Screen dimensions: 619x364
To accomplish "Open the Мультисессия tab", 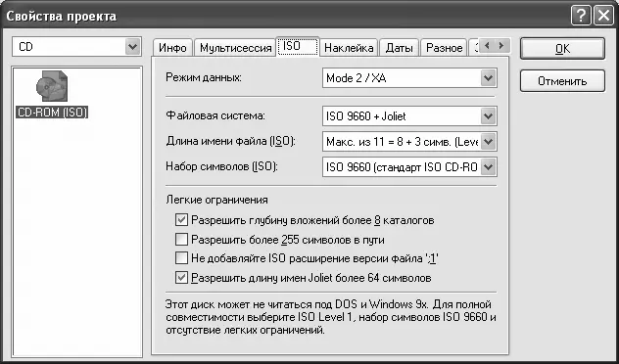I will click(x=236, y=48).
